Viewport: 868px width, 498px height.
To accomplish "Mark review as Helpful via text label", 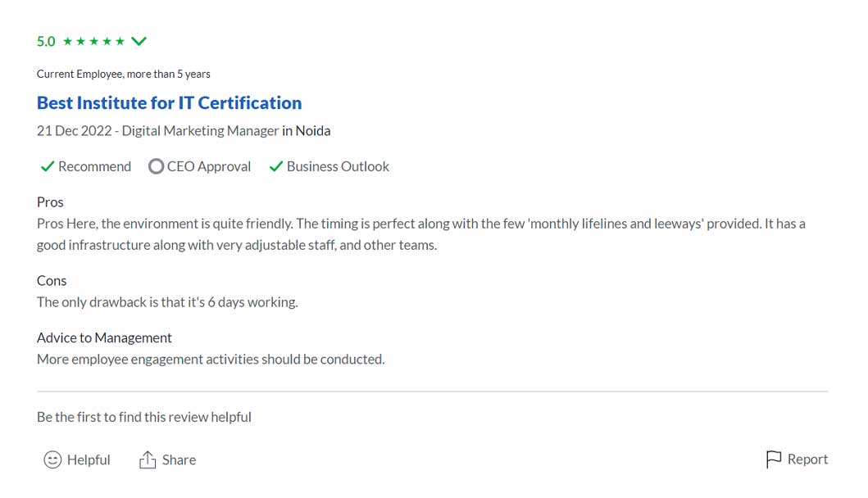I will (89, 460).
